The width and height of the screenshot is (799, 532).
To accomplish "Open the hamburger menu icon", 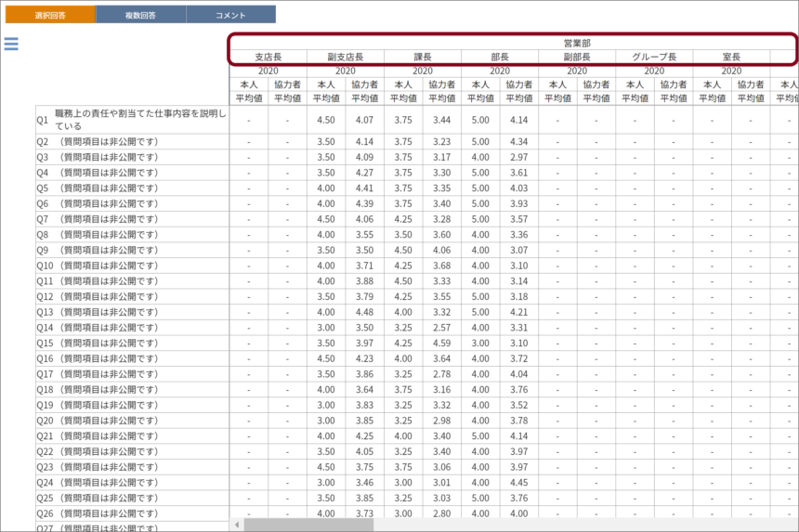I will (x=11, y=44).
